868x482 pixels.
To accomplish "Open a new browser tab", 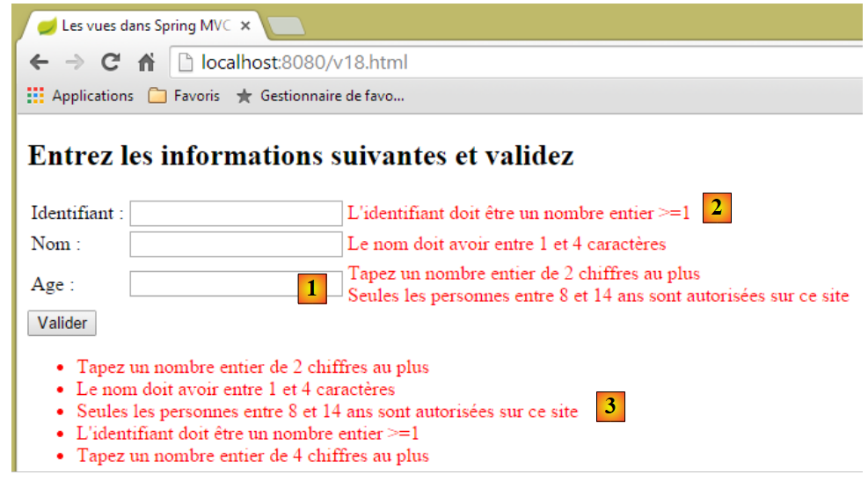I will [x=285, y=26].
